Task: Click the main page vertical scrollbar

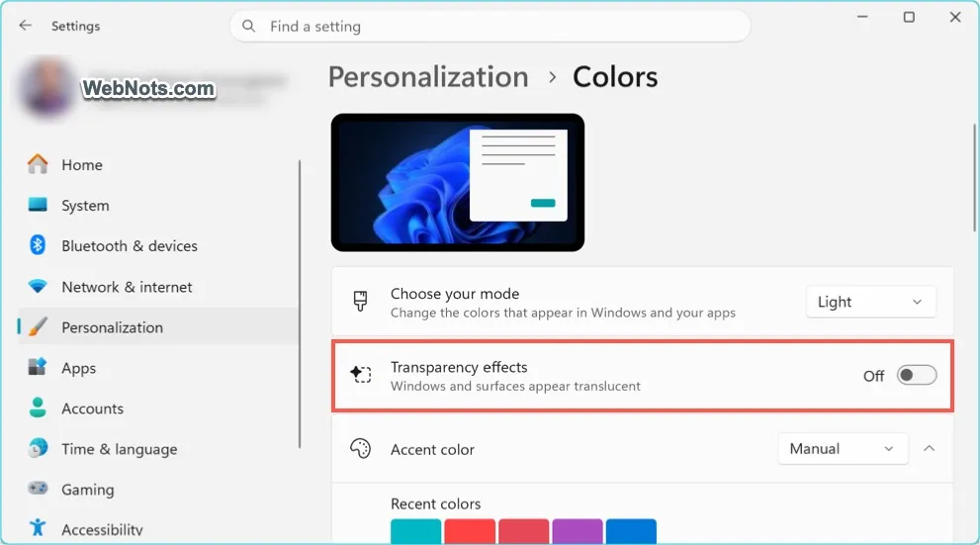Action: click(x=974, y=178)
